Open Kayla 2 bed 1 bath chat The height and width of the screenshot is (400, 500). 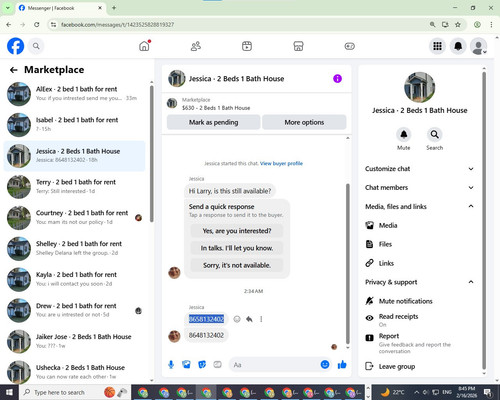click(x=75, y=279)
